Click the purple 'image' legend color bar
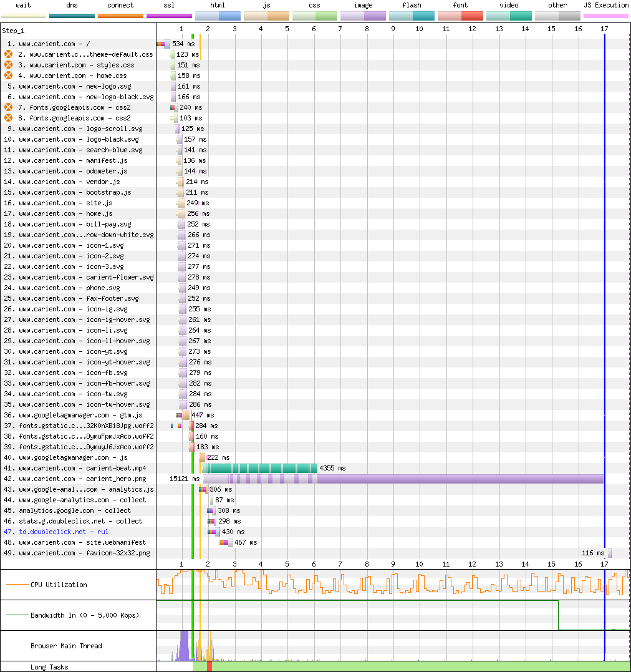This screenshot has height=672, width=631. click(364, 16)
